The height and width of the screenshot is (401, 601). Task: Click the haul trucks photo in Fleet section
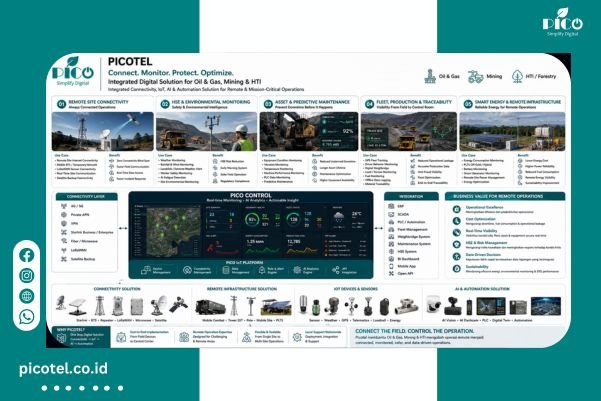click(x=409, y=131)
